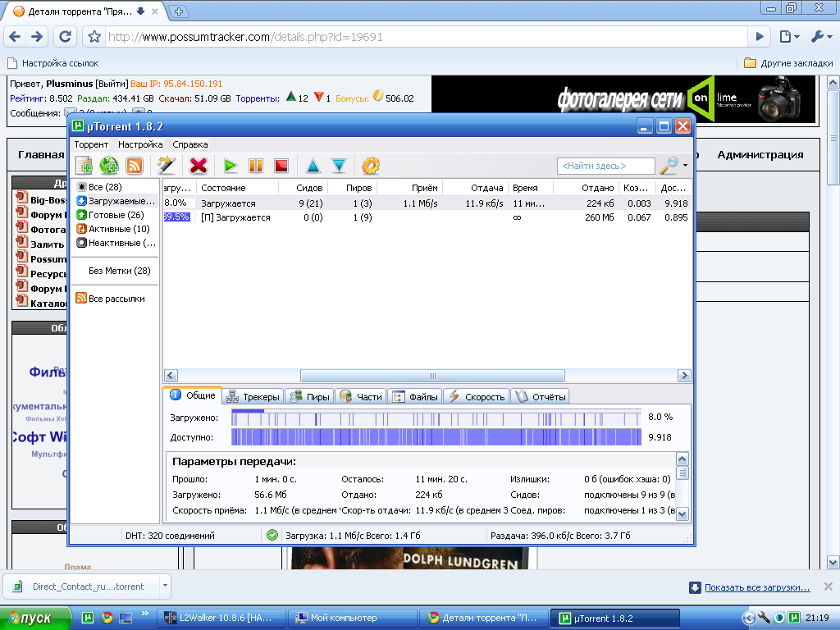Click Раздача upload rate in status bar
Viewport: 840px width, 630px height.
tap(560, 535)
